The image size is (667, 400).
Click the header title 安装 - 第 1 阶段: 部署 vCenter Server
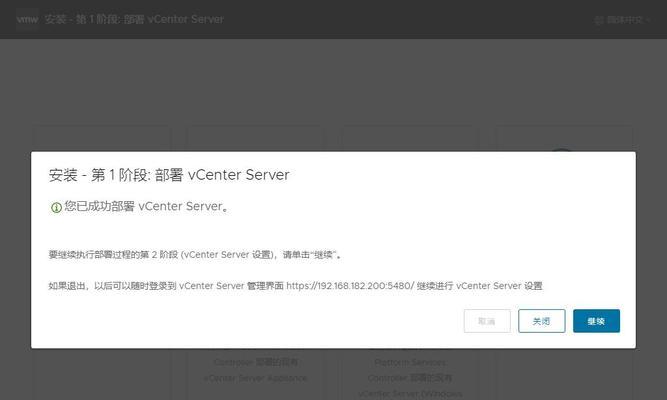tap(134, 19)
